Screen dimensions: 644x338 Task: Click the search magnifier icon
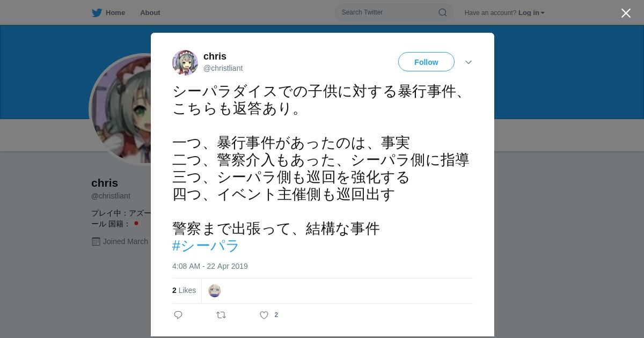443,12
